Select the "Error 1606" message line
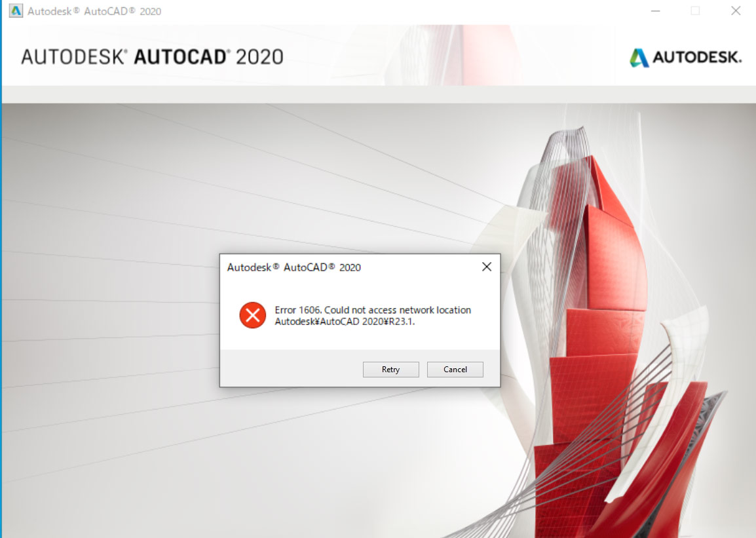The image size is (756, 538). (372, 310)
